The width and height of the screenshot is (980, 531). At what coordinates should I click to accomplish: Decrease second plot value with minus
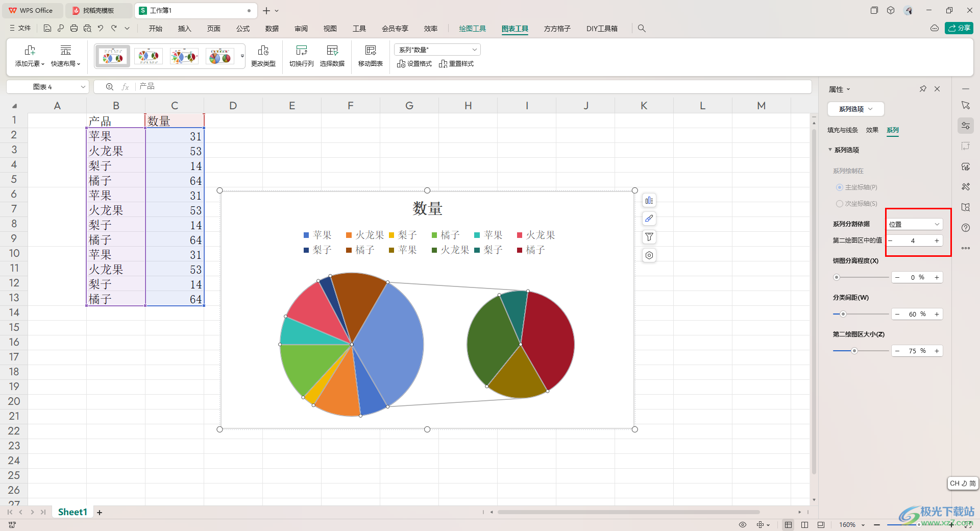[891, 240]
